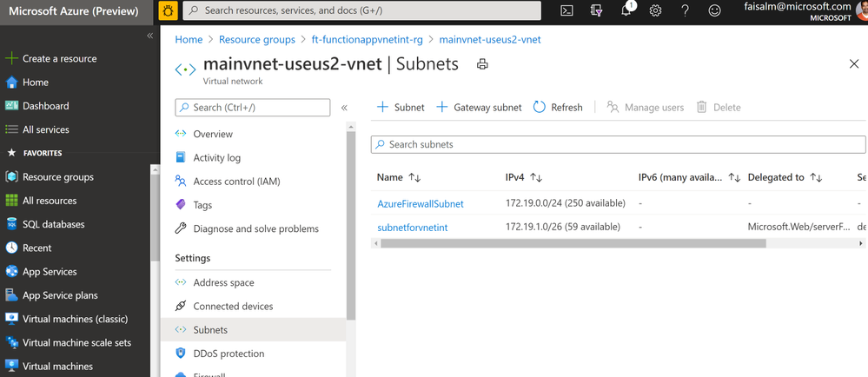
Task: Go to Home in sidebar
Action: (x=36, y=83)
